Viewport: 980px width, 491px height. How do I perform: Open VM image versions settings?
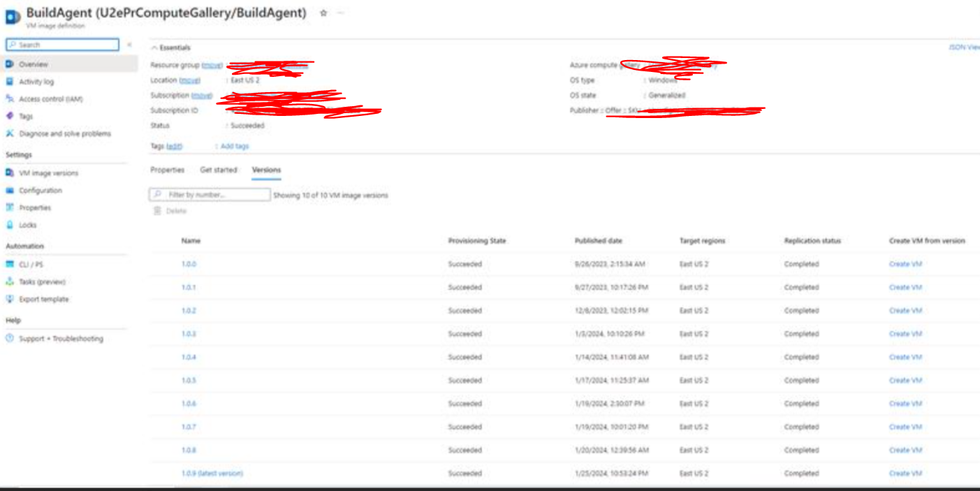point(49,173)
